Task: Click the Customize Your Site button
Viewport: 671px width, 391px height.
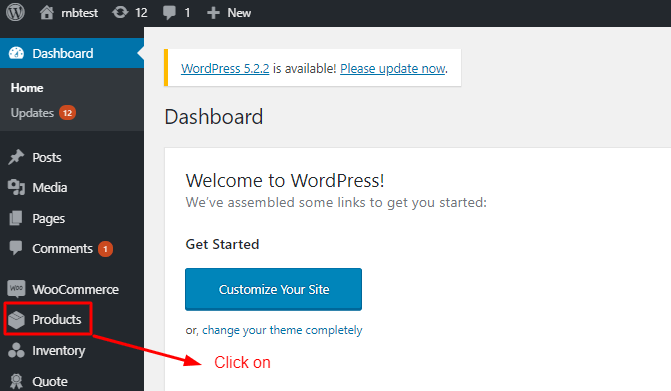Action: click(273, 289)
